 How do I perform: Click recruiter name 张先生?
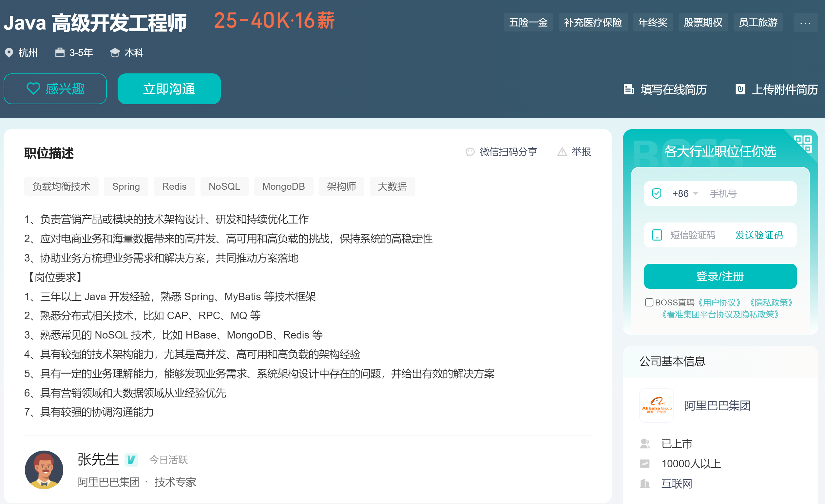click(98, 459)
